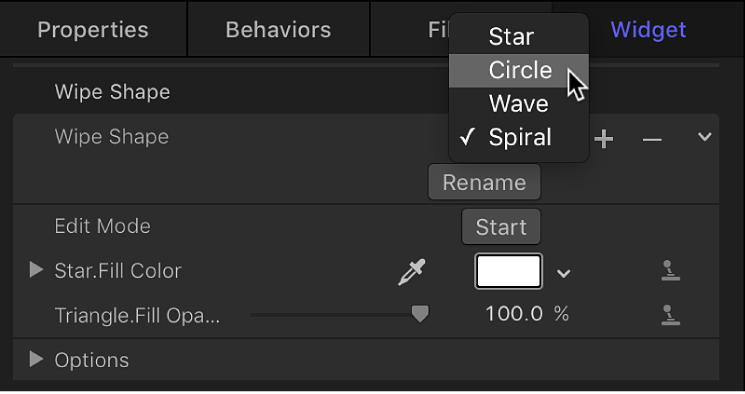745x394 pixels.
Task: Remove the Wipe Shape snapshot with minus
Action: click(x=652, y=140)
